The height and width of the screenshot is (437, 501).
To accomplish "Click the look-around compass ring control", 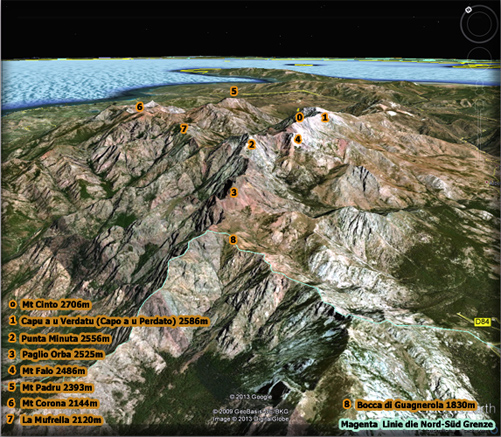I will point(479,24).
